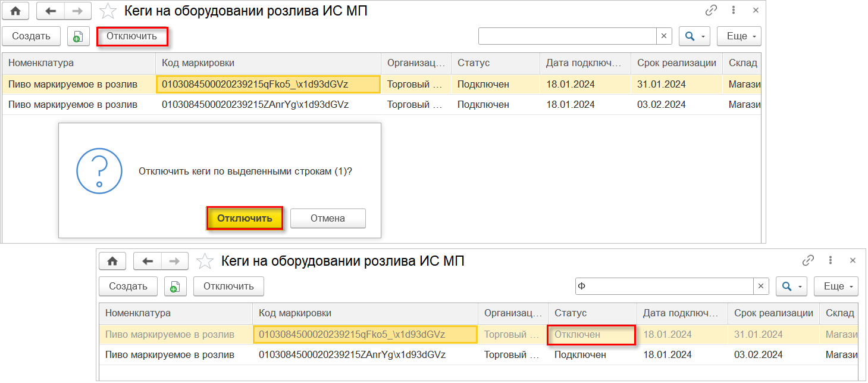Click Создать button in lower window
Image resolution: width=868 pixels, height=383 pixels.
[128, 287]
